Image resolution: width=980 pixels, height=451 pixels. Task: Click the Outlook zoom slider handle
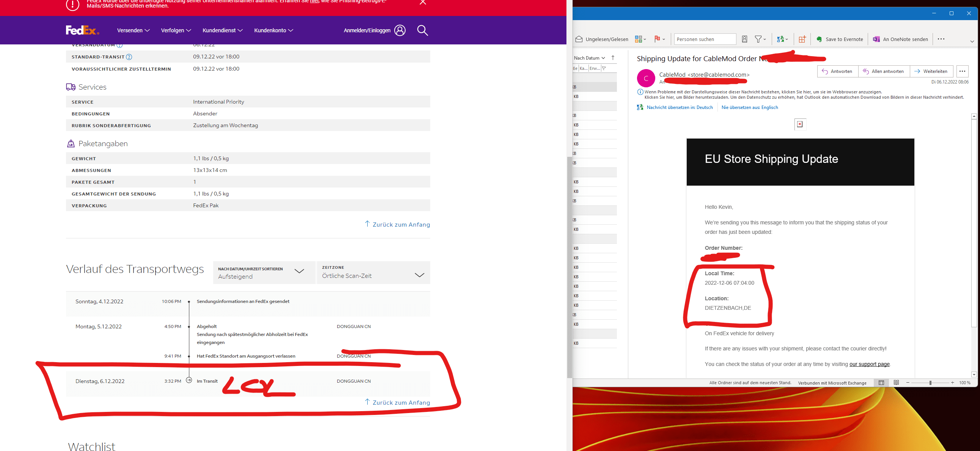[x=931, y=383]
